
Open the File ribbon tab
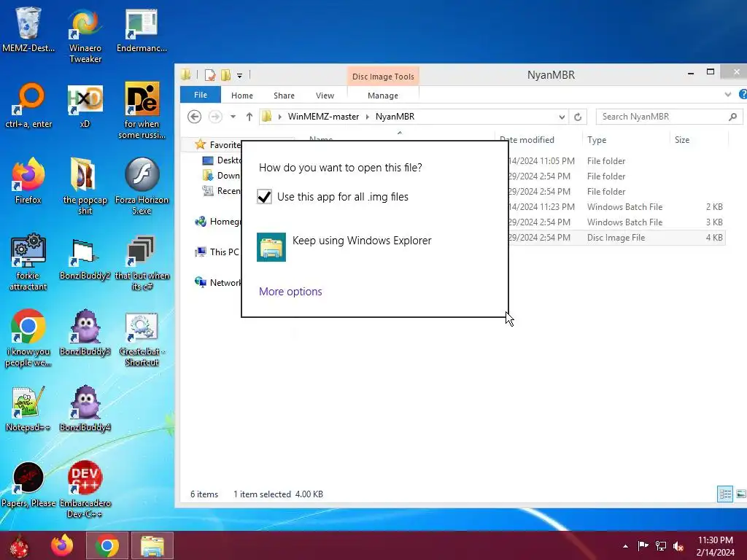pyautogui.click(x=201, y=95)
